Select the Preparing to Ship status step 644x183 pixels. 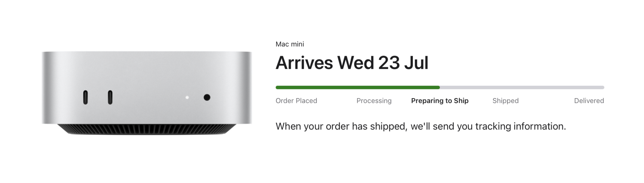click(440, 101)
